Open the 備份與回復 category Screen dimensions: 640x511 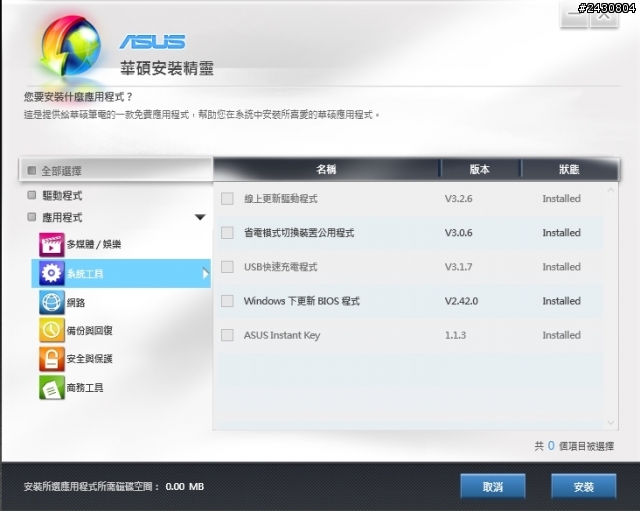coord(89,331)
